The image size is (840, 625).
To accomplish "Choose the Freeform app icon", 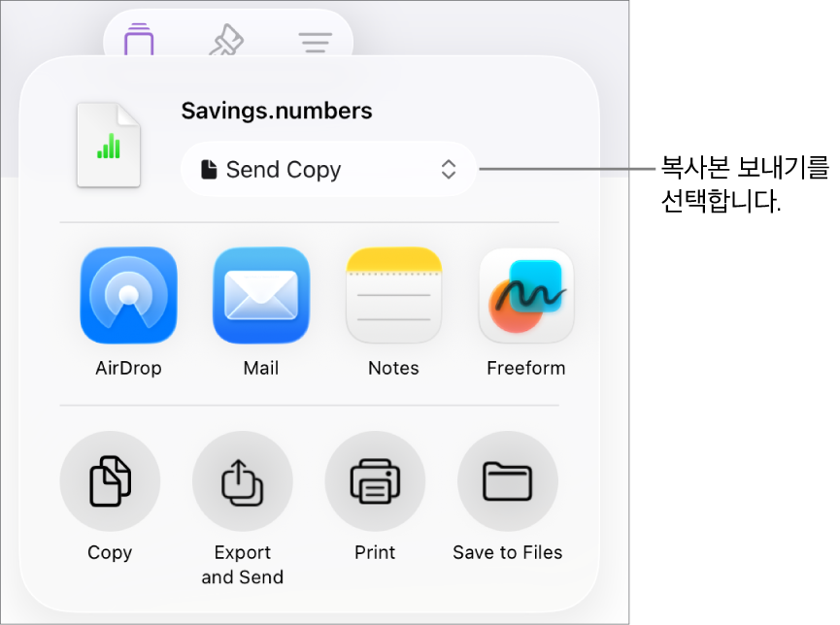I will [x=526, y=295].
